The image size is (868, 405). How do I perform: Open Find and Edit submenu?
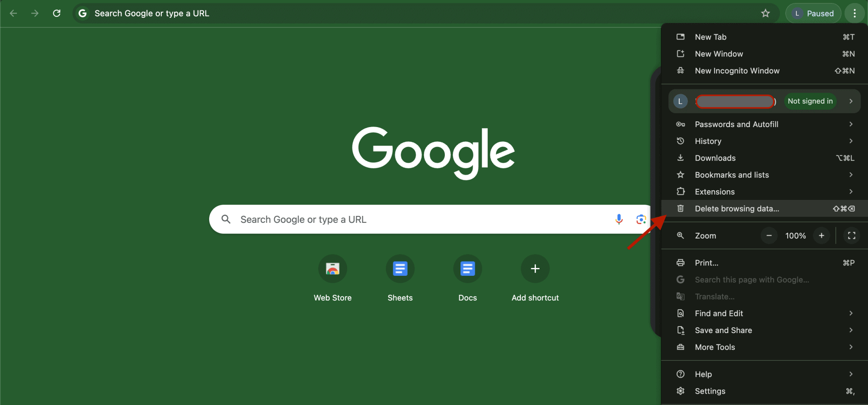765,313
